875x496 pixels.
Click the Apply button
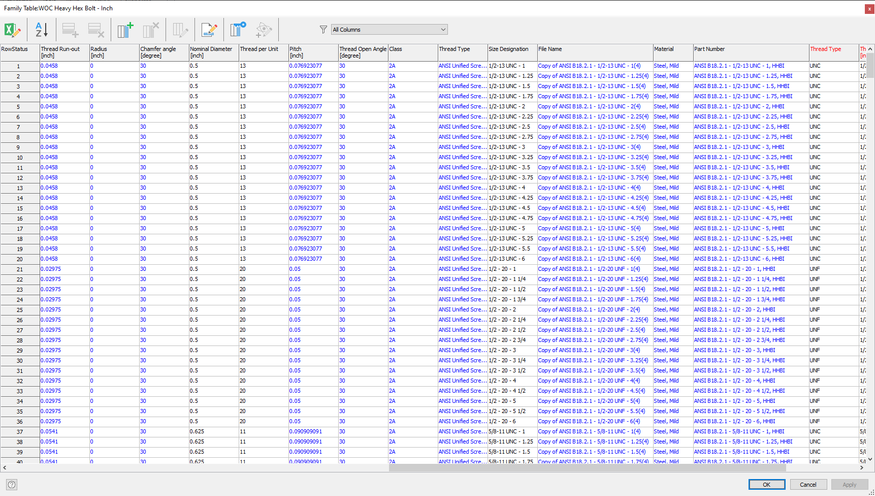pyautogui.click(x=849, y=484)
